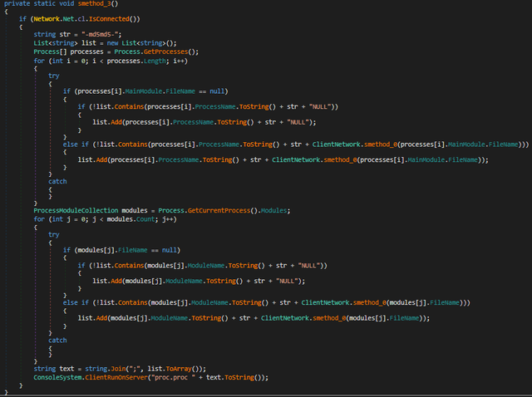This screenshot has height=397, width=532.
Task: Click the ClientRunOnServer method call
Action: [x=116, y=378]
